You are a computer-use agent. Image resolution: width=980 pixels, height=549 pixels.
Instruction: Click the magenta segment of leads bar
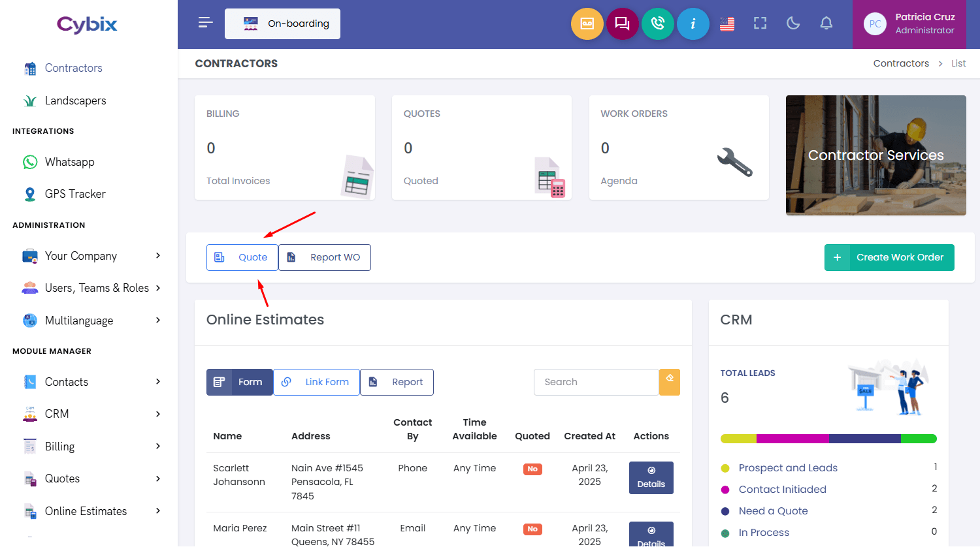click(792, 439)
